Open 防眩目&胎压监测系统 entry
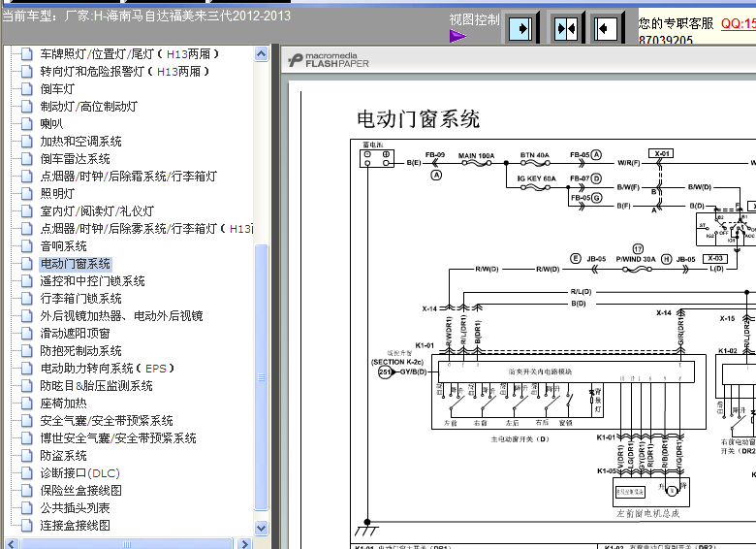756x549 pixels. point(96,385)
